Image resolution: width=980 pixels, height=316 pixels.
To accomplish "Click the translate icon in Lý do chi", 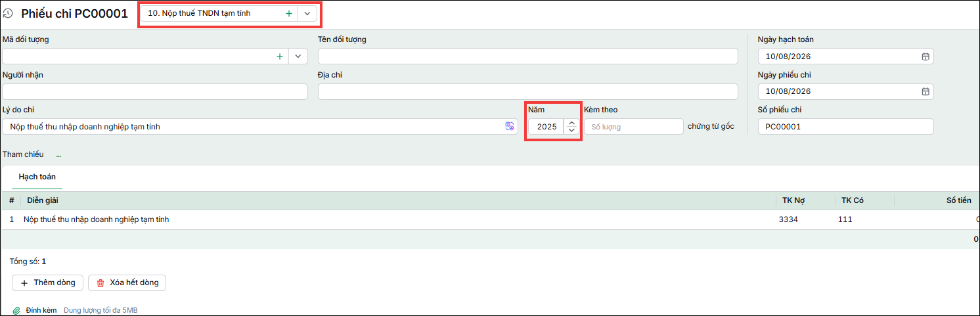I will pos(509,127).
